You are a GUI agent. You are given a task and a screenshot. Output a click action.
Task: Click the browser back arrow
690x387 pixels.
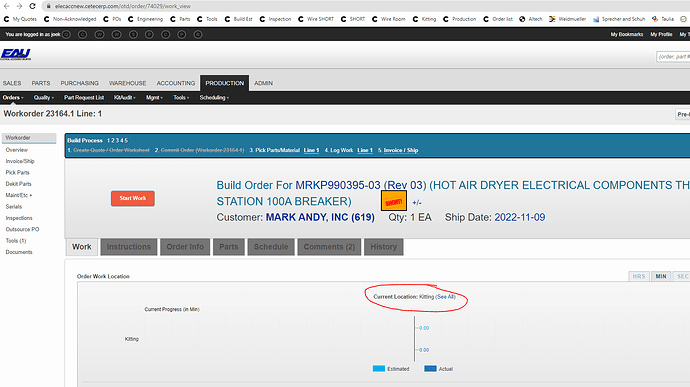pos(6,6)
